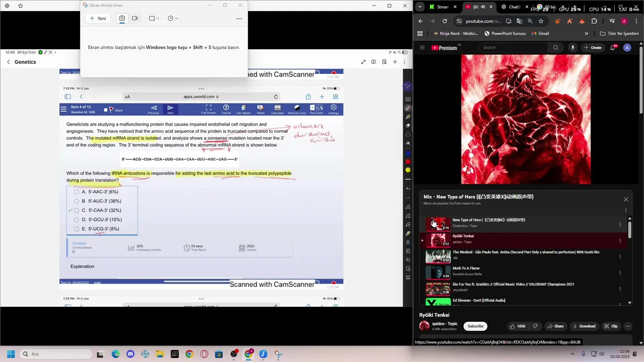Click the Safari share icon

point(308,97)
